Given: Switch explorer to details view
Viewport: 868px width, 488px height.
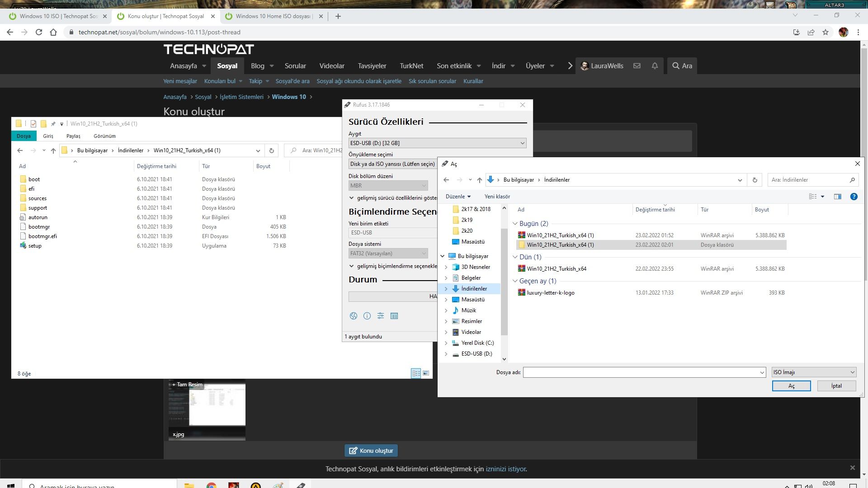Looking at the screenshot, I should [415, 373].
